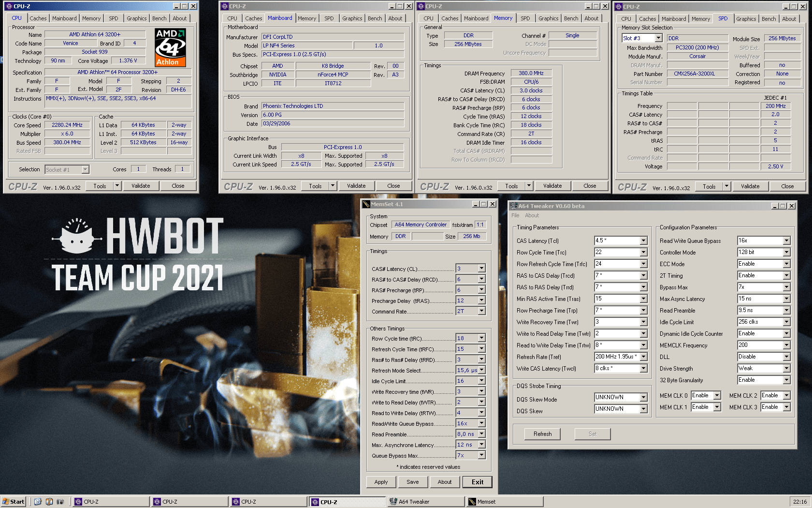The width and height of the screenshot is (812, 508).
Task: Expand 2T Timing dropdown in A64 Tweaker
Action: pos(786,275)
